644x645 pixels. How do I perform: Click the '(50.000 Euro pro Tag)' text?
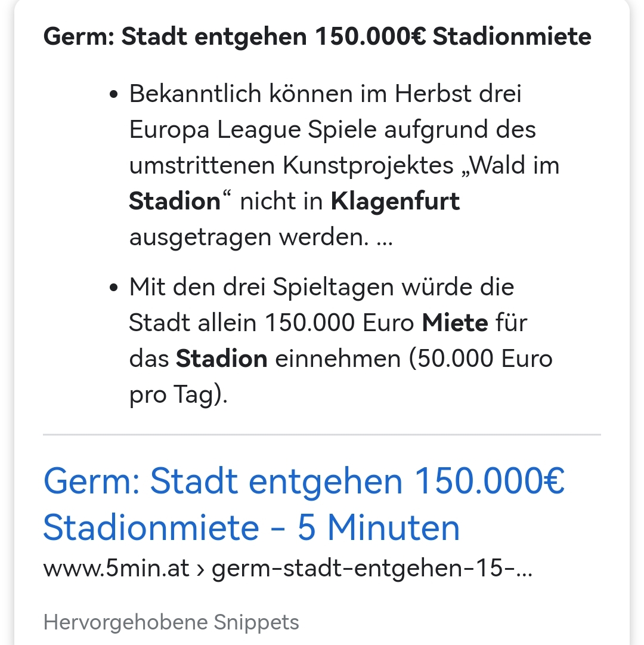click(340, 376)
